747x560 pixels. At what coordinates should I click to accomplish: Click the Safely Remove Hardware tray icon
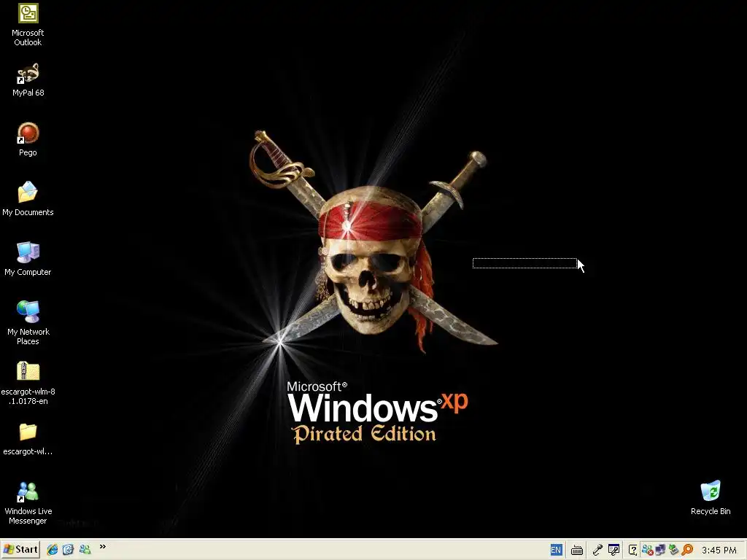pyautogui.click(x=673, y=550)
